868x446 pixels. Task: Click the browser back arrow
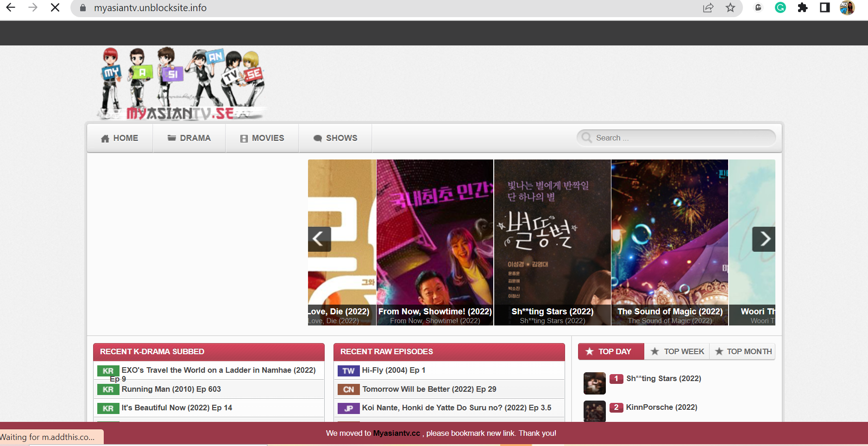(11, 8)
